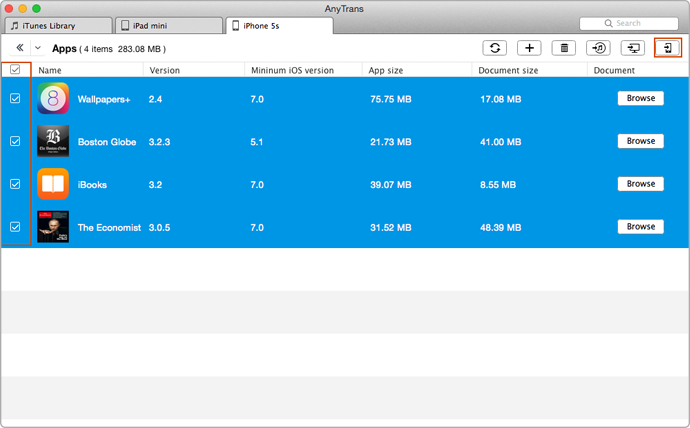Click the 75.75 MB app size
The width and height of the screenshot is (690, 428).
click(391, 99)
